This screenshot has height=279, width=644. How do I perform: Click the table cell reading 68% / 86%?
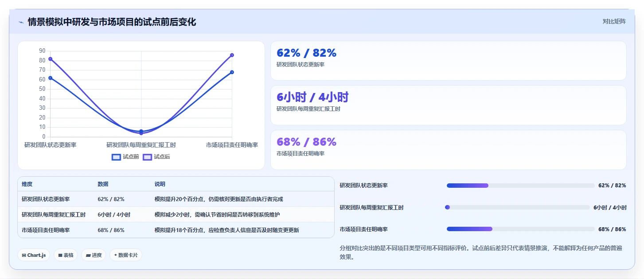(x=111, y=230)
